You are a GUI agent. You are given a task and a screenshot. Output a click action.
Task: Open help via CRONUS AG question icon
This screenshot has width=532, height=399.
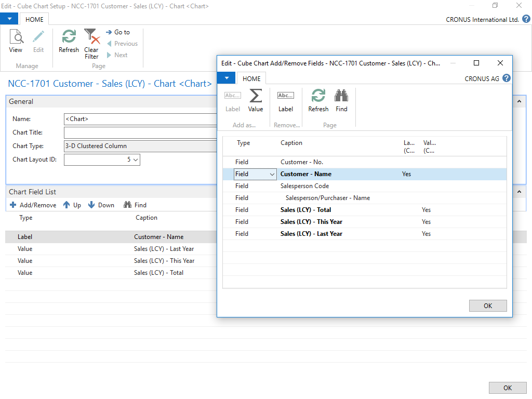coord(507,78)
